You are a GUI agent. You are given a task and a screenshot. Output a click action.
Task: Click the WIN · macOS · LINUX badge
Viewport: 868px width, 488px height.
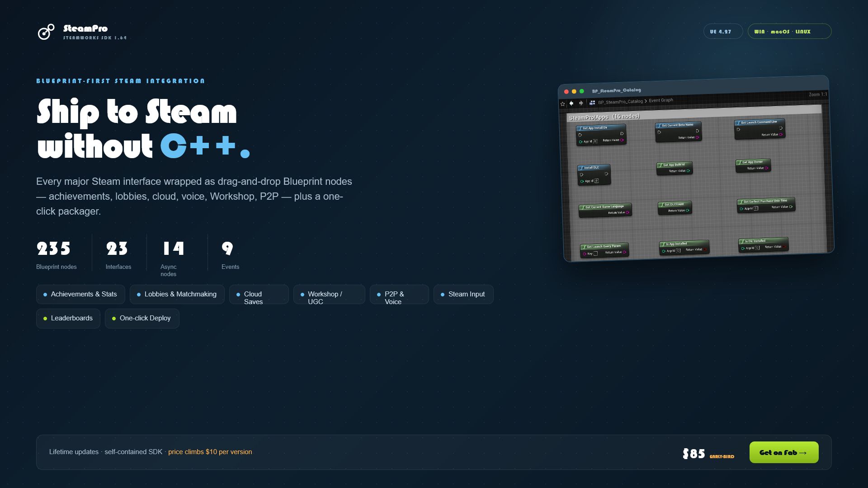(x=789, y=31)
